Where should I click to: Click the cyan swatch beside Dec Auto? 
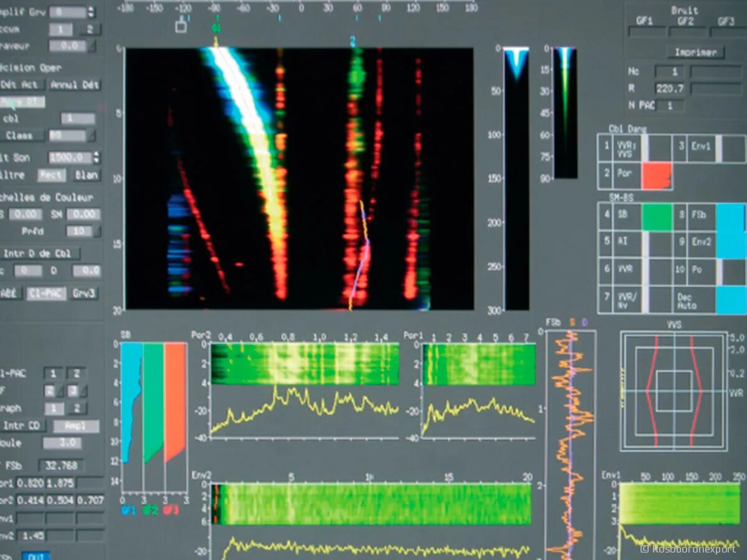tap(731, 300)
